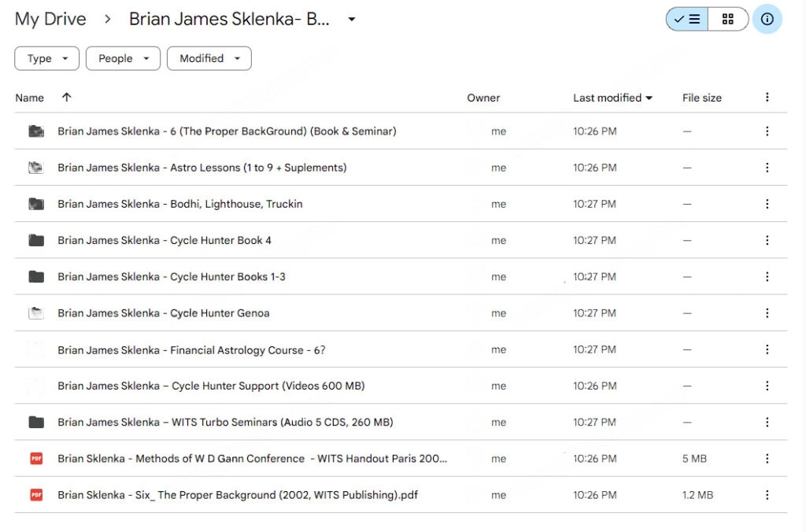This screenshot has height=532, width=806.
Task: Switch to list layout view
Action: coord(686,19)
